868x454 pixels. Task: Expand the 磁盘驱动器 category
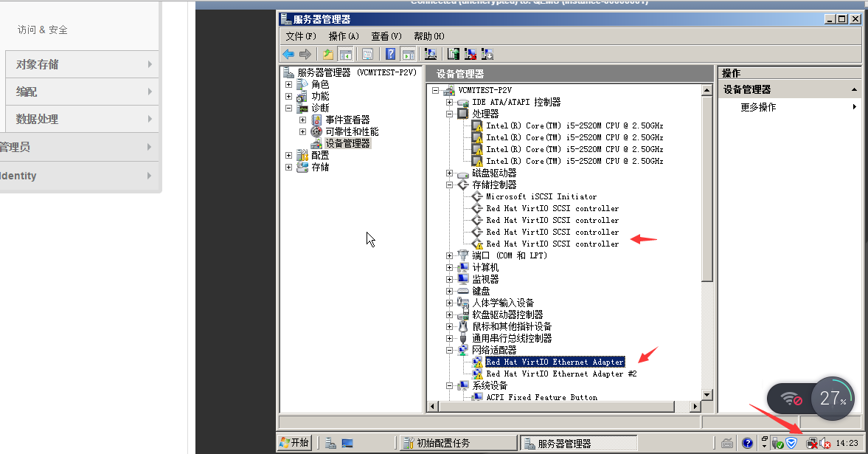click(450, 173)
